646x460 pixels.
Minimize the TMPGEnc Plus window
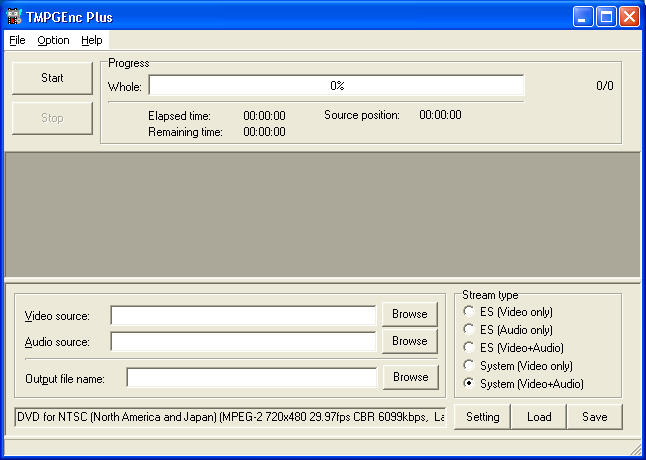[583, 17]
